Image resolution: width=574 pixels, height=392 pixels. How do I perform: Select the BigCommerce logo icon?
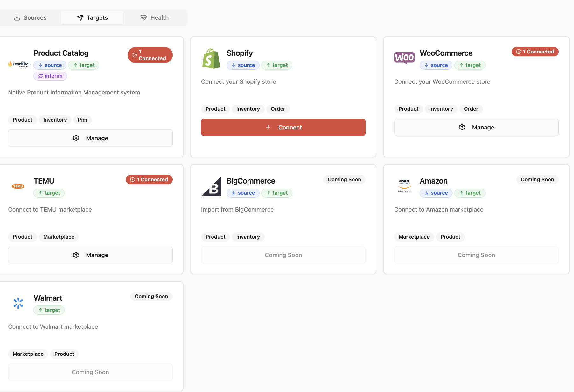(x=211, y=186)
